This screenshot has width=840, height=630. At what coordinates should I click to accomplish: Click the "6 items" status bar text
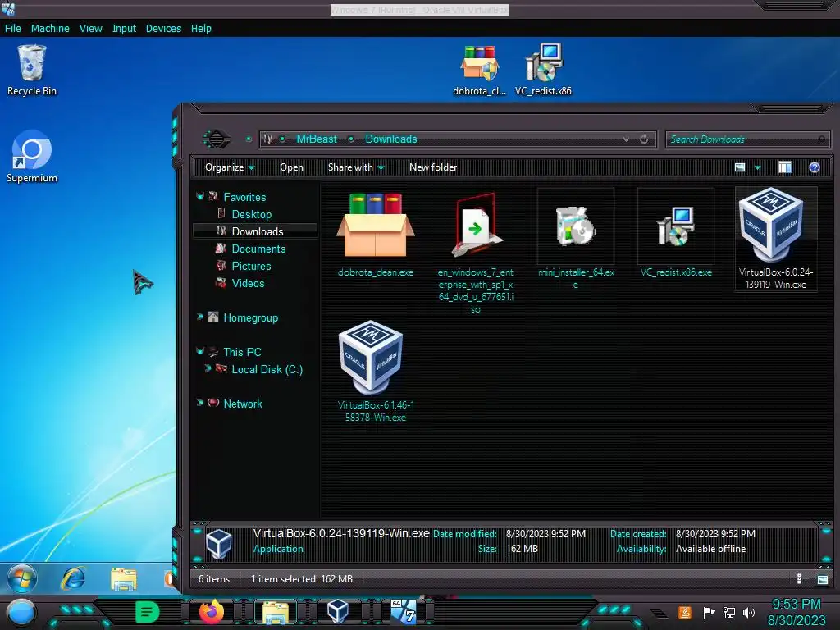click(214, 579)
